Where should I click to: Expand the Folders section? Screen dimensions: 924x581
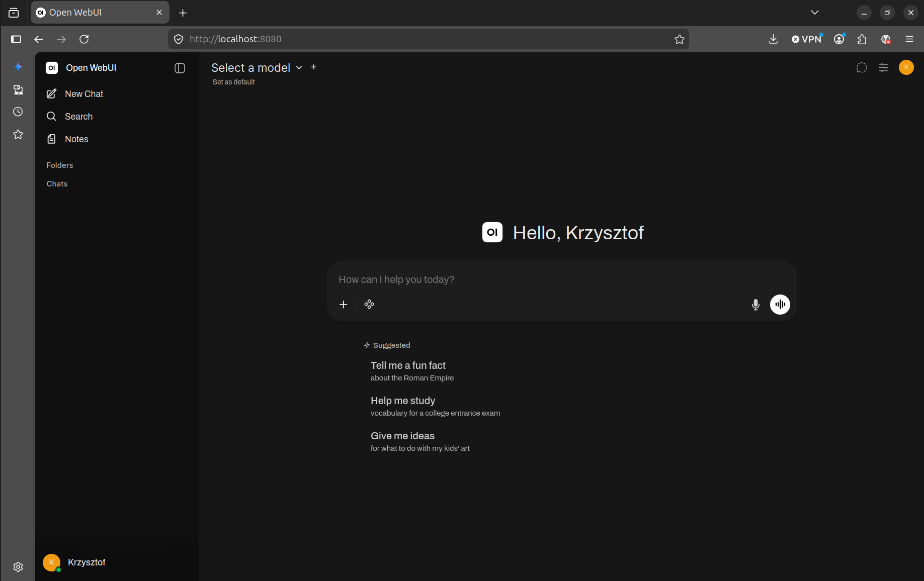point(60,165)
